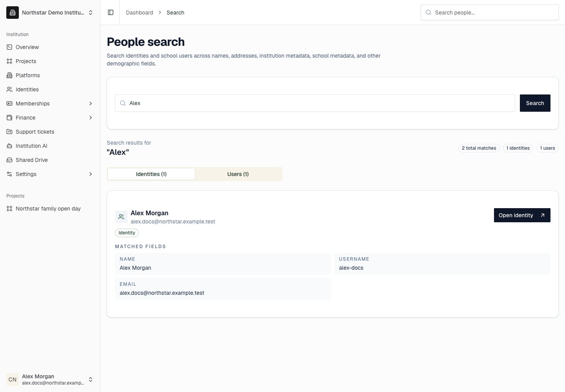Click the Open identity button
Image resolution: width=565 pixels, height=392 pixels.
(x=522, y=215)
